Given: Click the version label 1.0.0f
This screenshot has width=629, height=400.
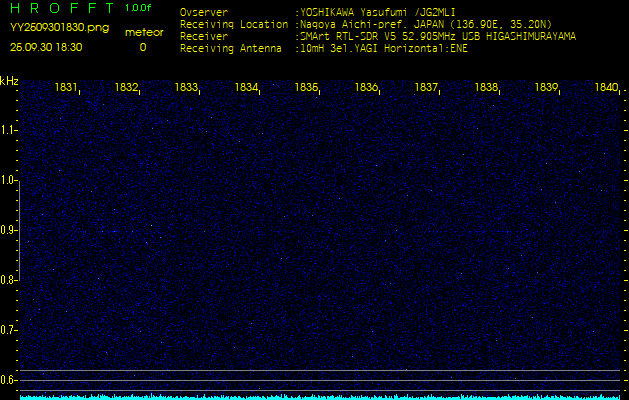Looking at the screenshot, I should pyautogui.click(x=138, y=8).
